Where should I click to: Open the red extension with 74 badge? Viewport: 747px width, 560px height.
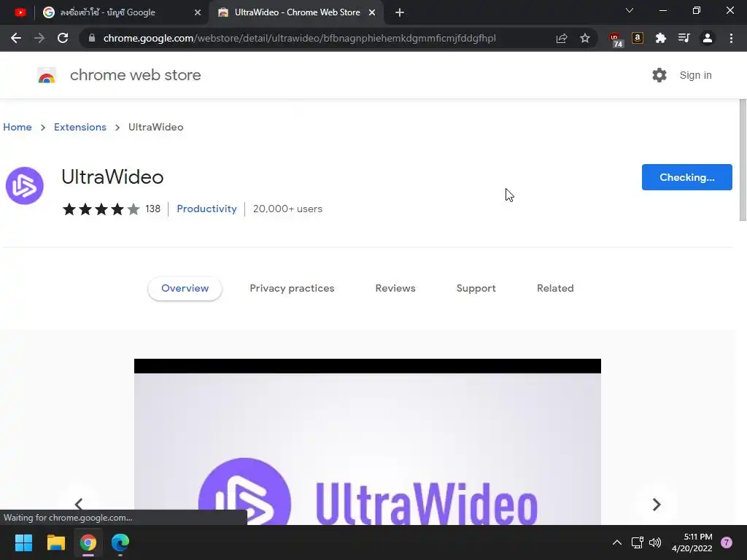[616, 39]
